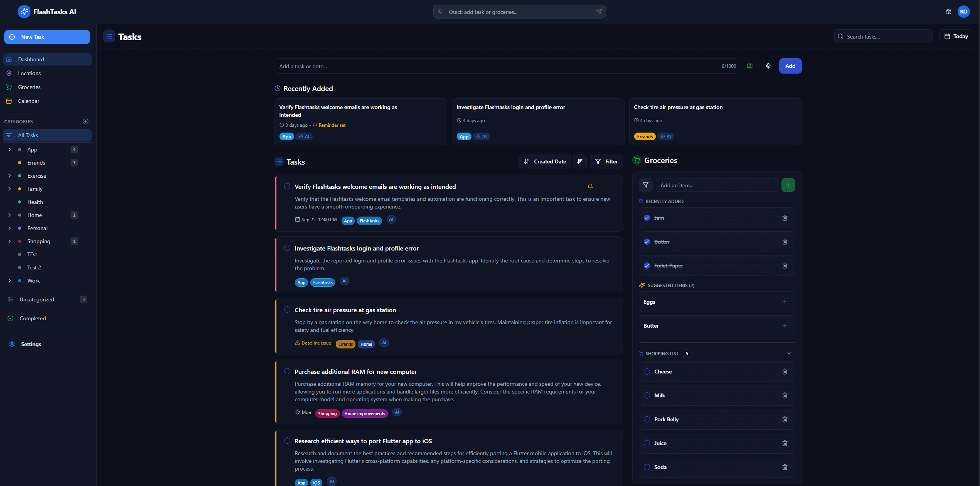The image size is (980, 486).
Task: Toggle the sort direction icon button
Action: point(579,161)
